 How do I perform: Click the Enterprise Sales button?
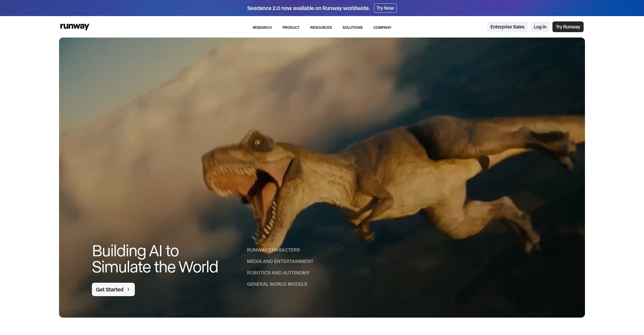[507, 27]
